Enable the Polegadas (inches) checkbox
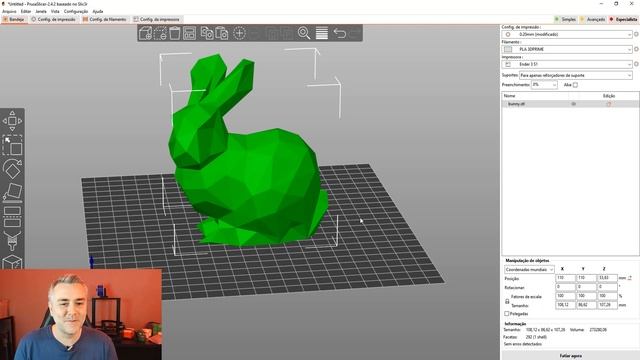The width and height of the screenshot is (640, 360). tap(507, 313)
